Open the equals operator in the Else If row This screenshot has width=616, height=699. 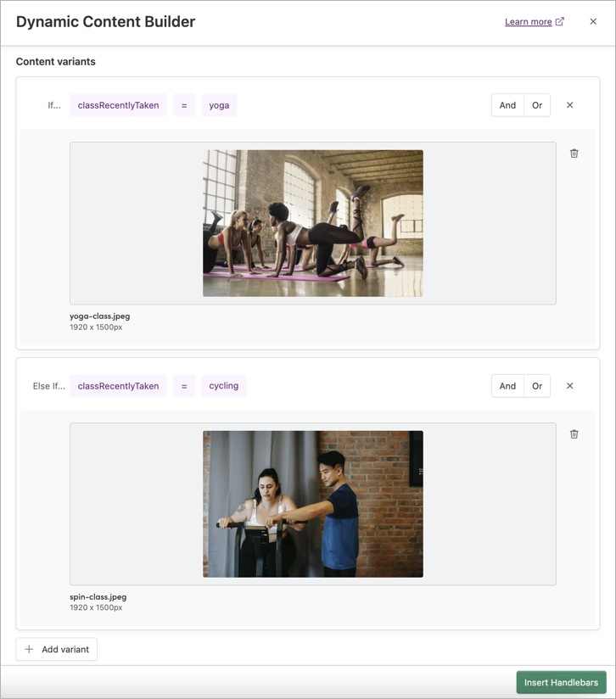point(184,386)
